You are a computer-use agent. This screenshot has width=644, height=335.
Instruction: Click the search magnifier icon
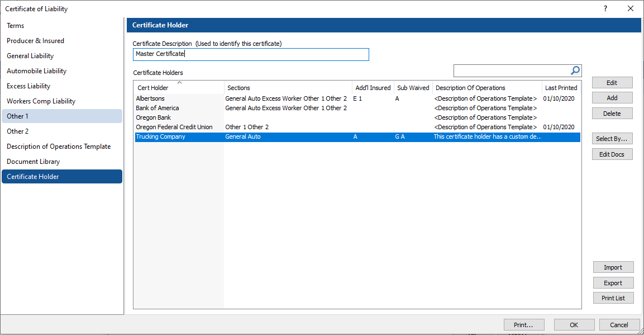tap(575, 70)
